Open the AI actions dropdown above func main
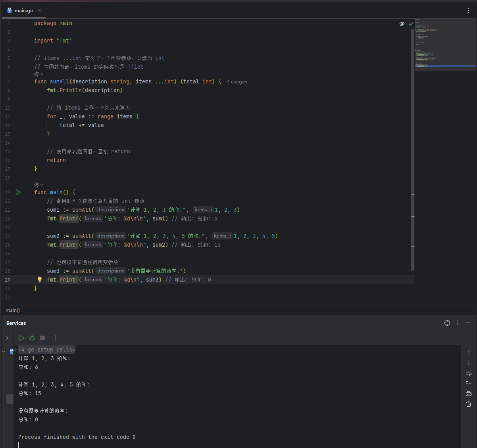477x448 pixels. click(x=38, y=185)
